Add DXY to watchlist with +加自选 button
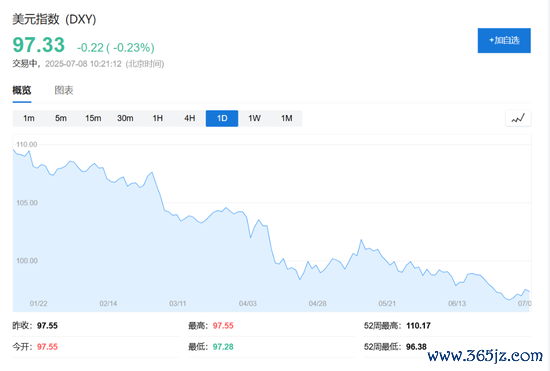 tap(504, 40)
